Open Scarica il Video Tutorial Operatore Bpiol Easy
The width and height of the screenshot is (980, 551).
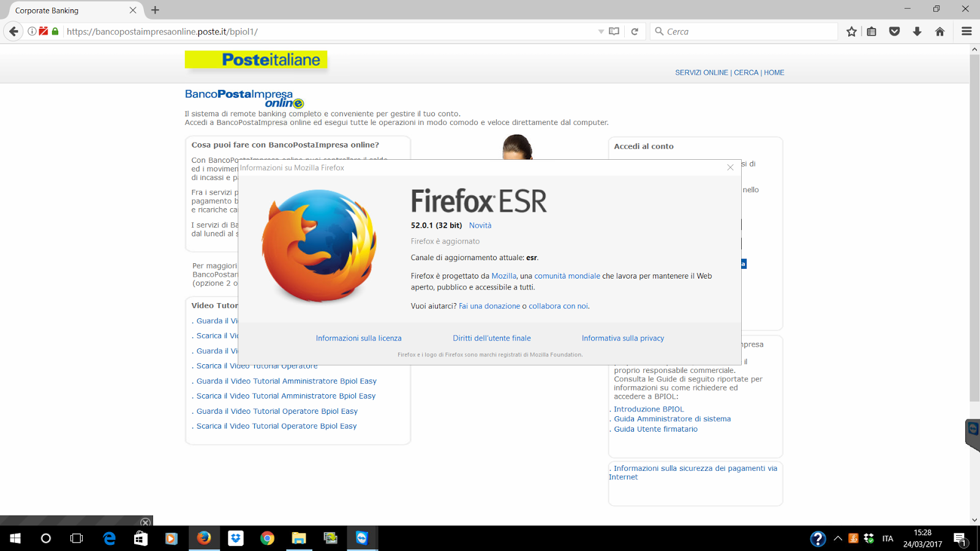tap(276, 426)
